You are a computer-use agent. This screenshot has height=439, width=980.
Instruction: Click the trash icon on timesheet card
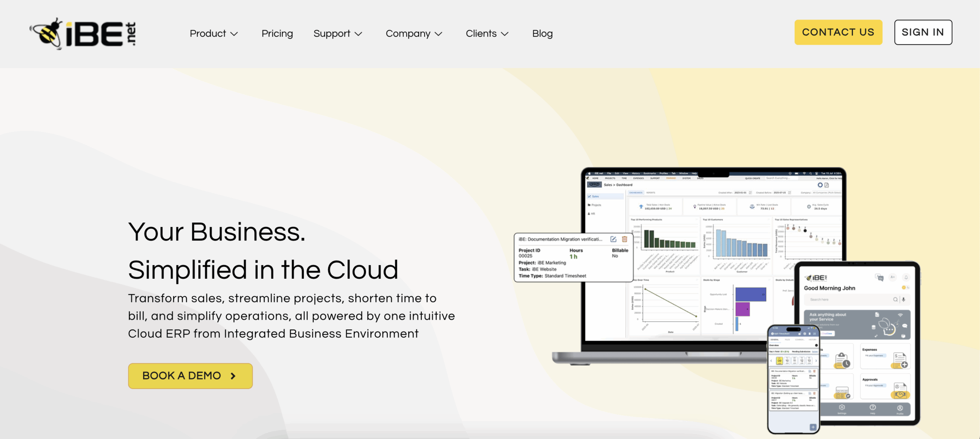624,239
